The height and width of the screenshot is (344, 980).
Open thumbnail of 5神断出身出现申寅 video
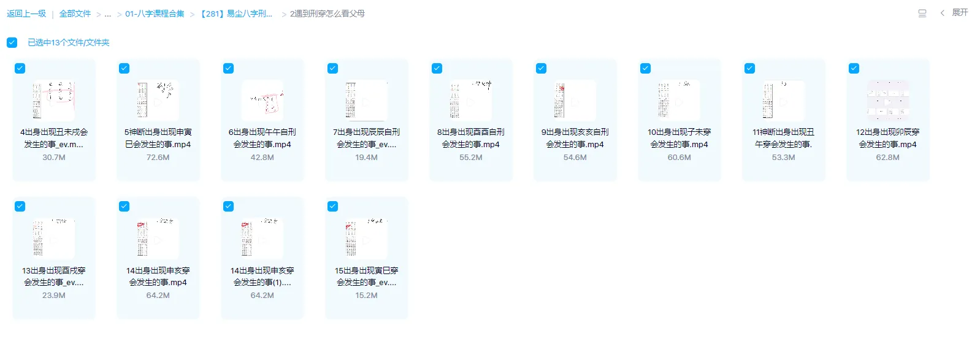pos(158,100)
